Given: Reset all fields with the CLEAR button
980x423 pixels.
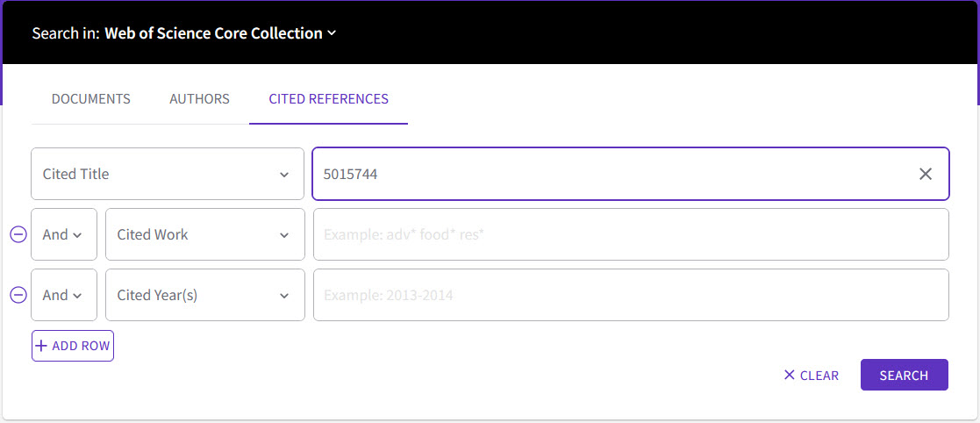Looking at the screenshot, I should tap(812, 375).
